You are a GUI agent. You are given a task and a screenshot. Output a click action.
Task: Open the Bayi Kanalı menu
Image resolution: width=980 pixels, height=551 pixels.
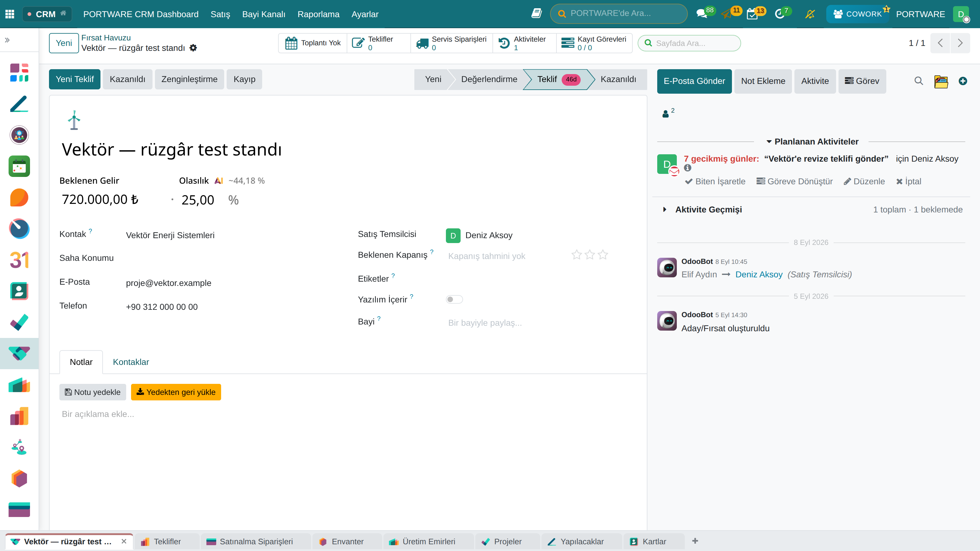(x=264, y=14)
